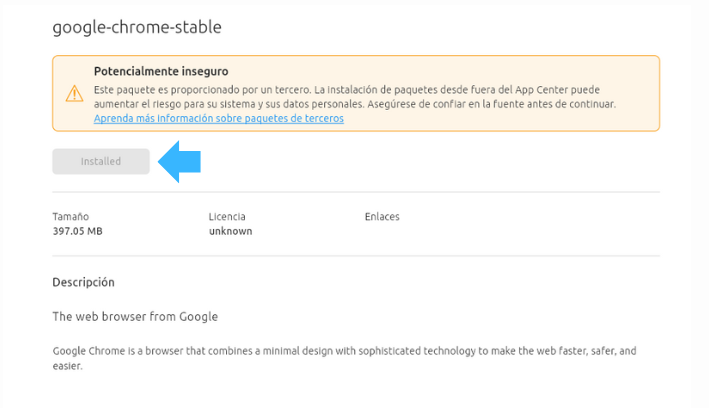The width and height of the screenshot is (709, 408).
Task: Click the Licencia label
Action: pyautogui.click(x=227, y=216)
